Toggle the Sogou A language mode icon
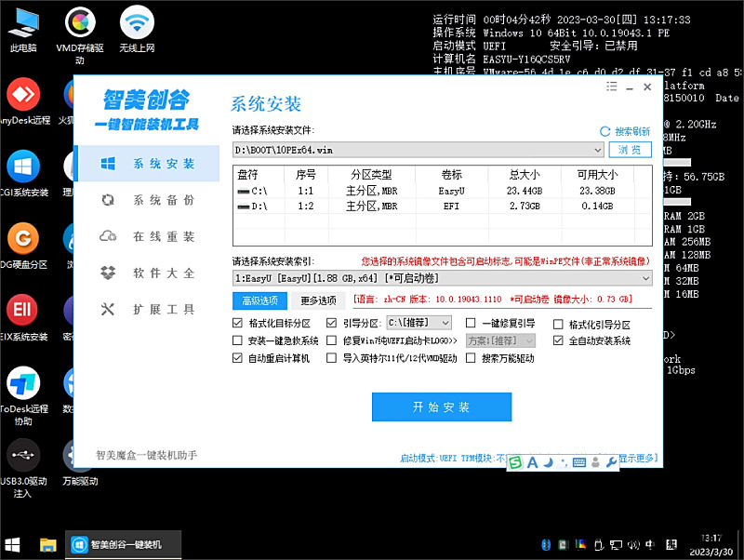744x560 pixels. coord(532,462)
